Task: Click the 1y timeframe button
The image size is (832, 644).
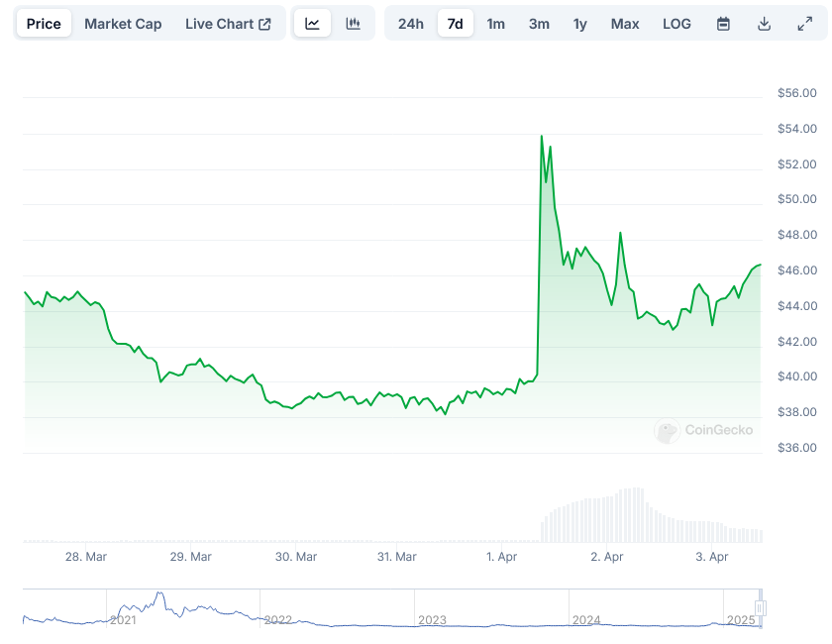Action: pos(579,23)
